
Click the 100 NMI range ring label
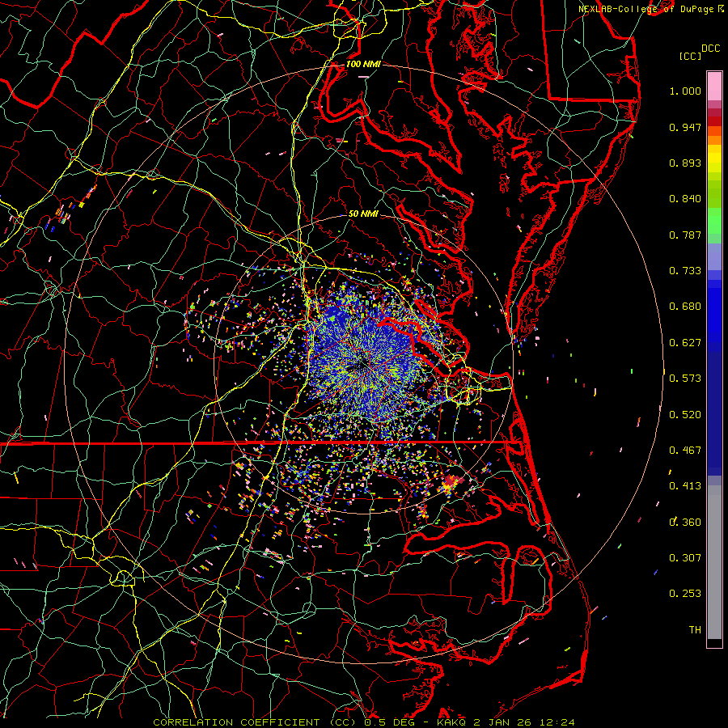(x=363, y=64)
